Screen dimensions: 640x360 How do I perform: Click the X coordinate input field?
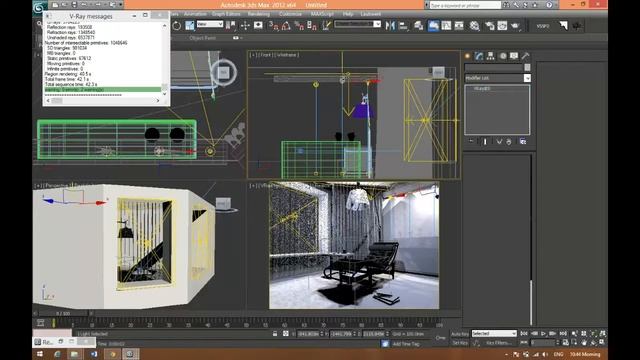(x=308, y=334)
